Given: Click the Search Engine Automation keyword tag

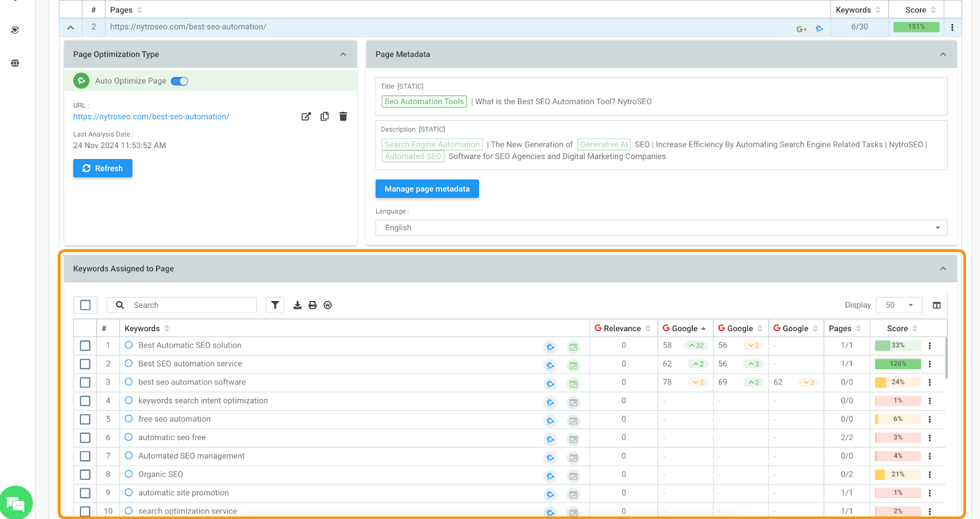Looking at the screenshot, I should point(432,144).
